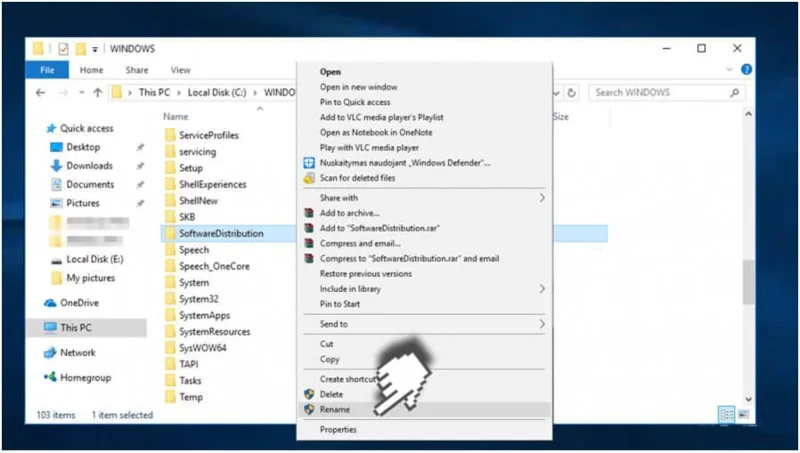
Task: Click the Help question mark icon
Action: [x=746, y=69]
